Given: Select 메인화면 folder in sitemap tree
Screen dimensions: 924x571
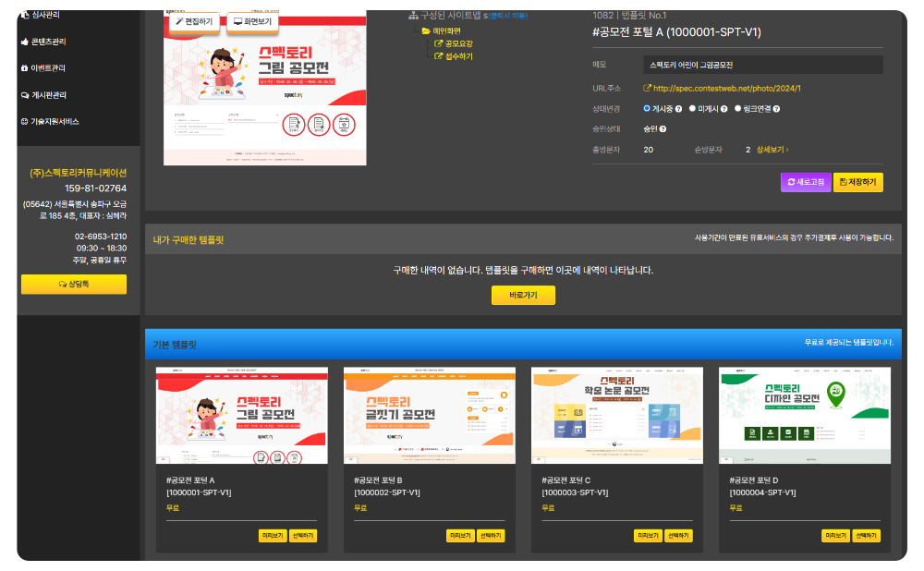Looking at the screenshot, I should (446, 31).
